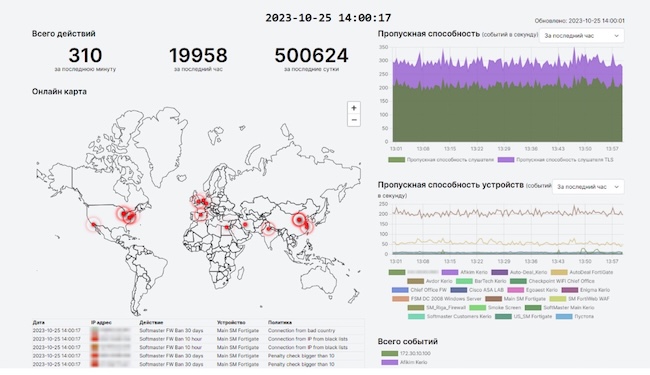Toggle Chief Office FW legend series

[419, 290]
